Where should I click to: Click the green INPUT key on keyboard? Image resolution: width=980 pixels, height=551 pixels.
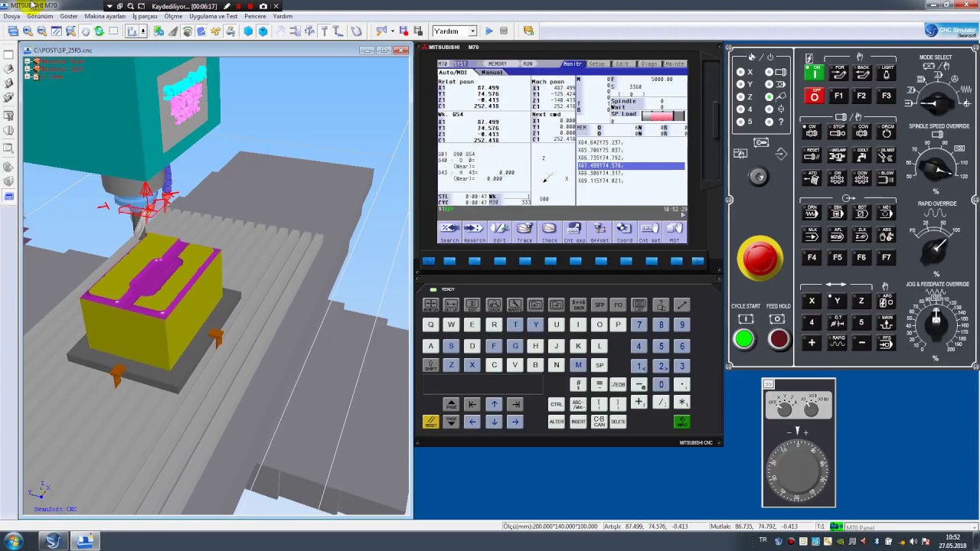681,422
